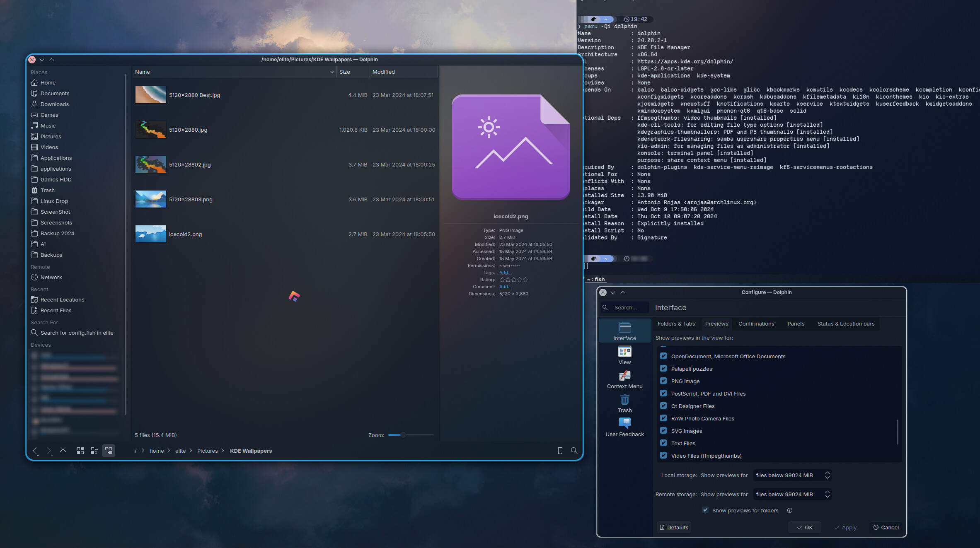Switch to Confirmations tab

click(756, 323)
